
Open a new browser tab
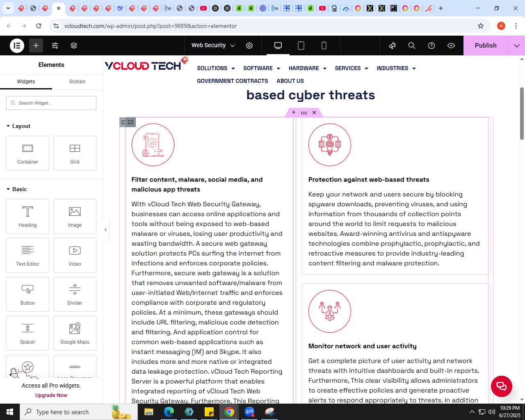tap(441, 8)
